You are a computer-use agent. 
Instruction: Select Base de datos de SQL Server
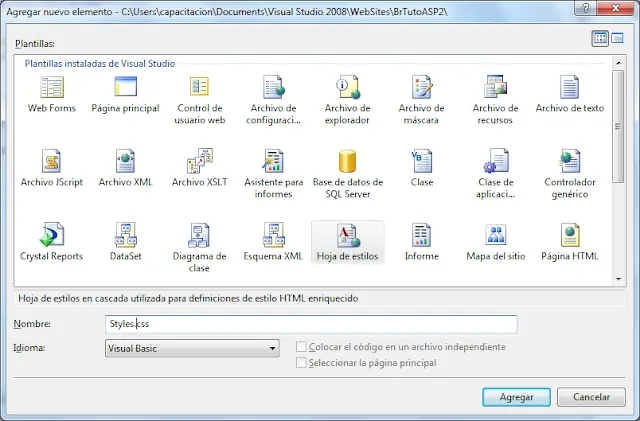pyautogui.click(x=347, y=161)
